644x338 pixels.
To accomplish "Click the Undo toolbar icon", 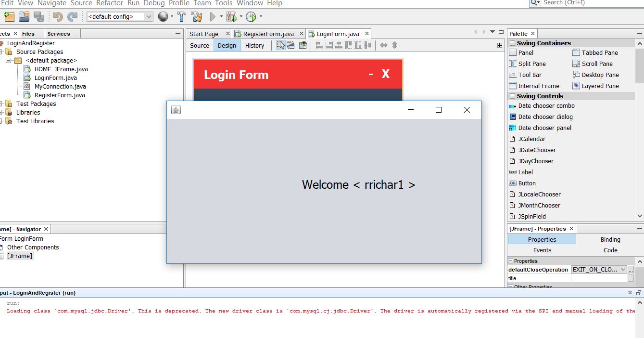I will pos(58,16).
